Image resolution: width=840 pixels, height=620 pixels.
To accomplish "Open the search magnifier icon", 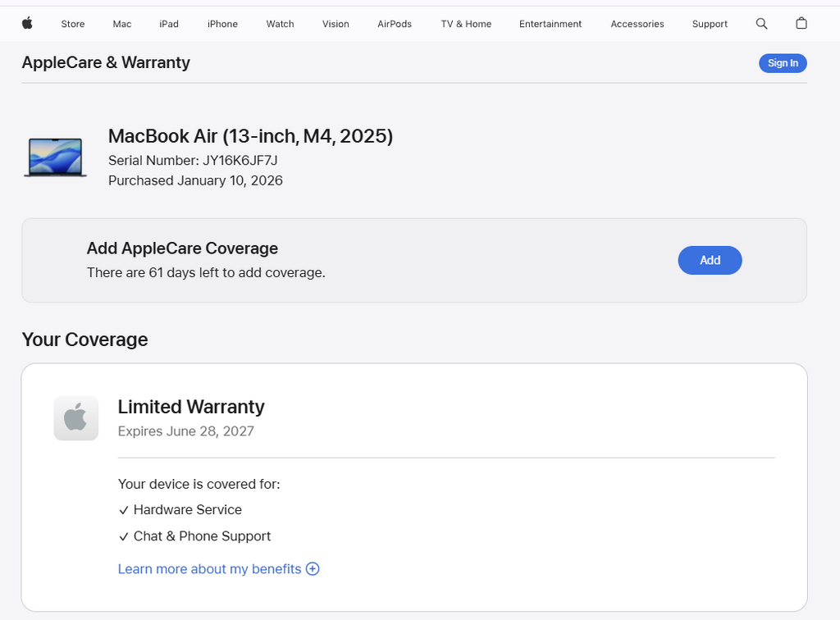I will 761,24.
